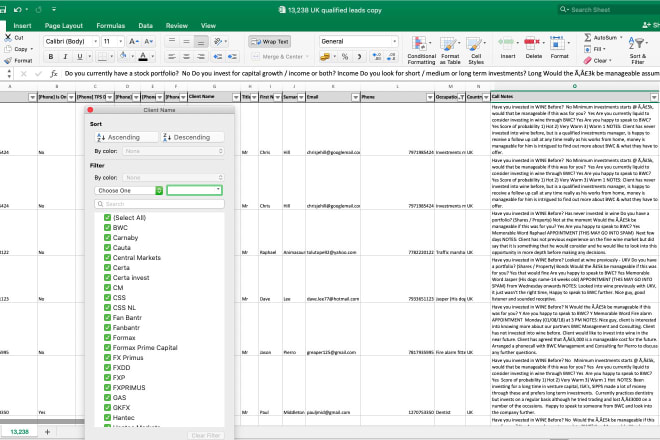The width and height of the screenshot is (660, 440).
Task: Uncheck Central Markets checkbox
Action: point(107,258)
